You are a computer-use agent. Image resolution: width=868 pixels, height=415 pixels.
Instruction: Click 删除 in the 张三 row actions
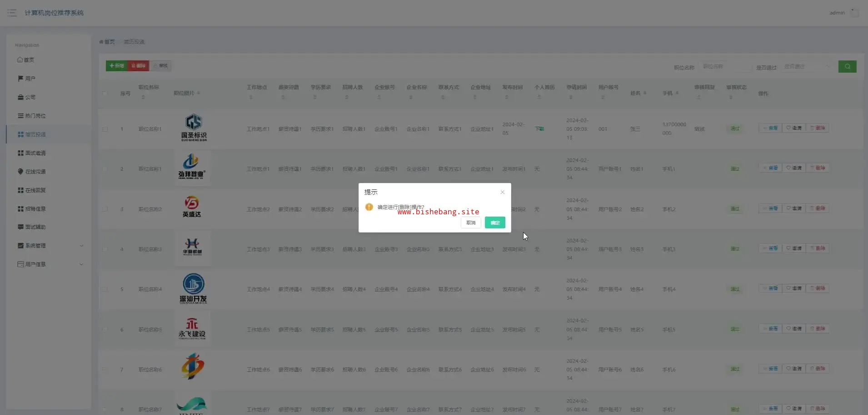818,128
